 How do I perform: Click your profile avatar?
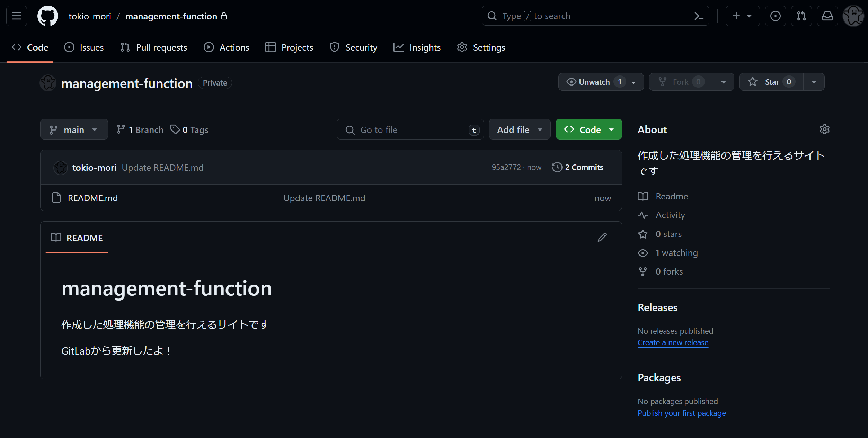853,16
